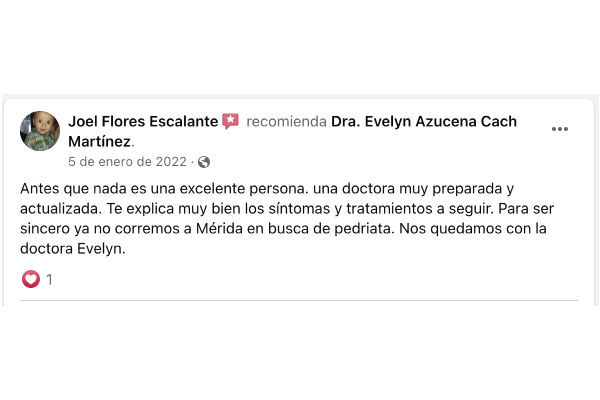Viewport: 600px width, 400px height.
Task: Click the red recommendation star badge
Action: point(231,121)
